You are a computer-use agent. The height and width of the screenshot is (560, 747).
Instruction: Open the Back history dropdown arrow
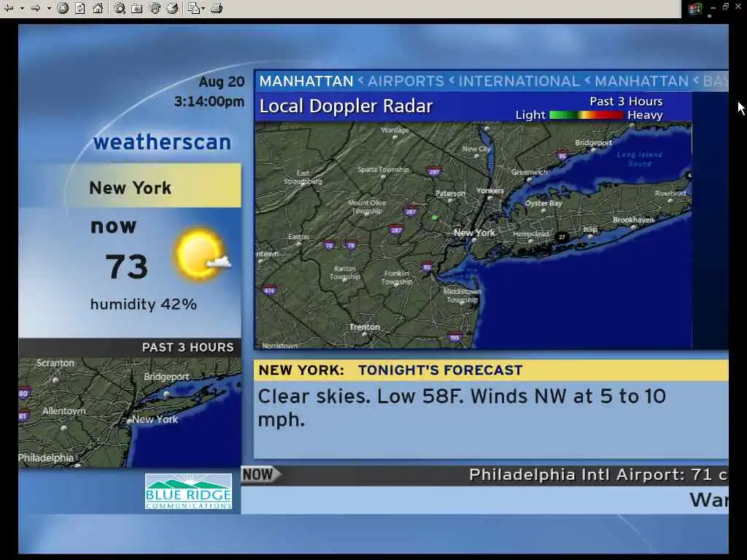coord(21,9)
